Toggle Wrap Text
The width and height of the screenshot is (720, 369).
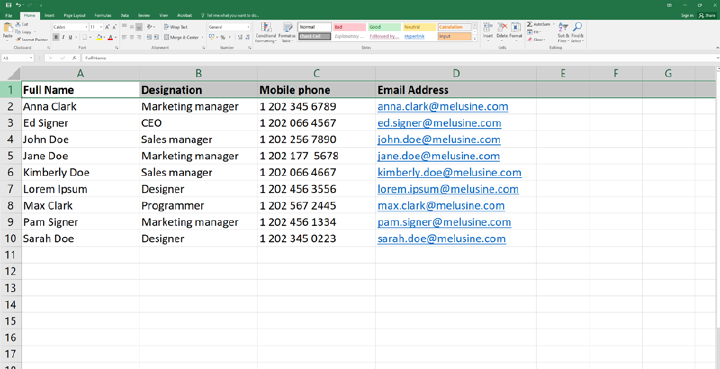click(x=175, y=27)
